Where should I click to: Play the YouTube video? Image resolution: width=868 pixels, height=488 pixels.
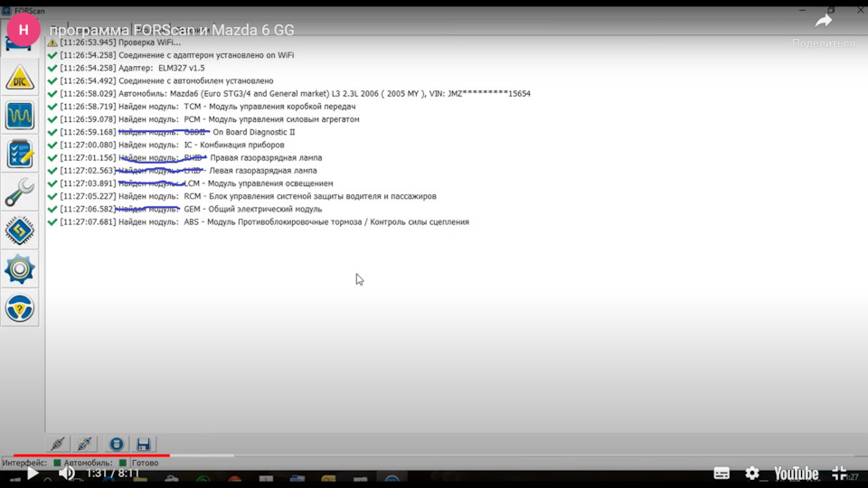tap(33, 473)
